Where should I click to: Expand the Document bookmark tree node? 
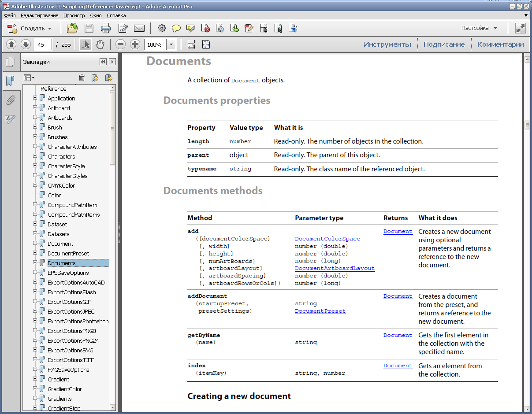pos(35,244)
